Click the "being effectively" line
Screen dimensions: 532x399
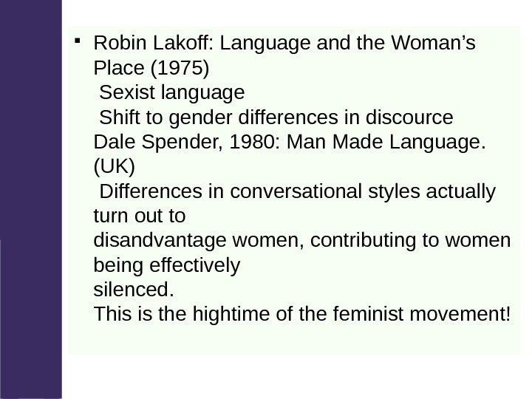coord(168,266)
